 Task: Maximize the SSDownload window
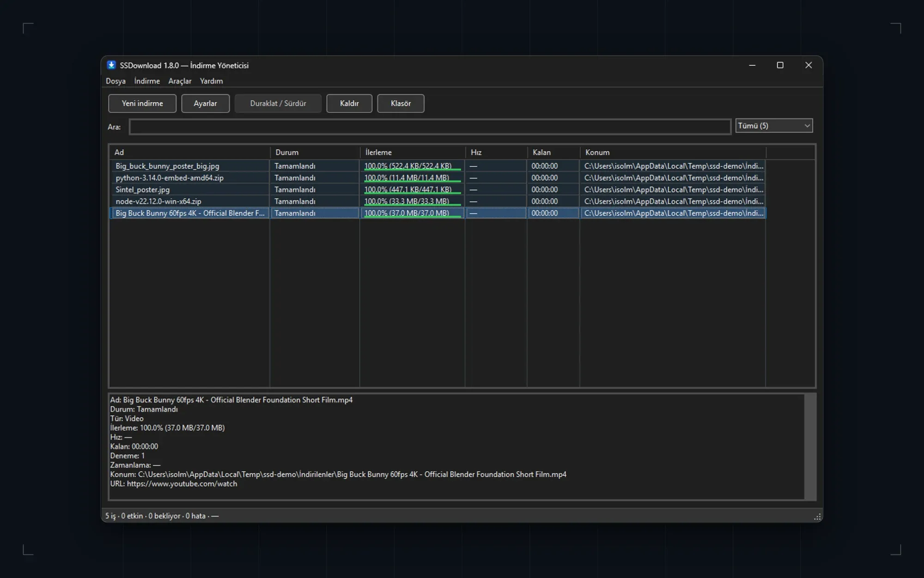[780, 65]
